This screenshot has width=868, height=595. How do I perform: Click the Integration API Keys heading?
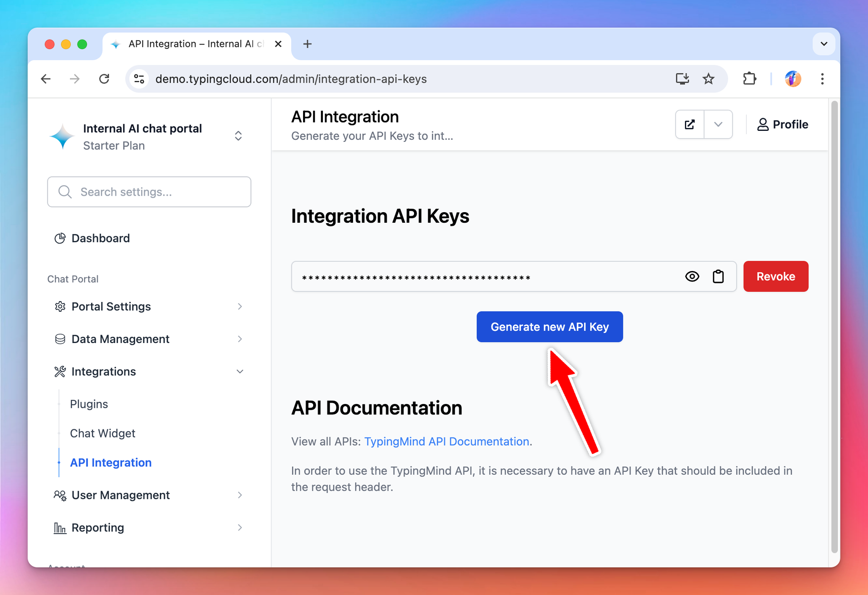click(380, 216)
